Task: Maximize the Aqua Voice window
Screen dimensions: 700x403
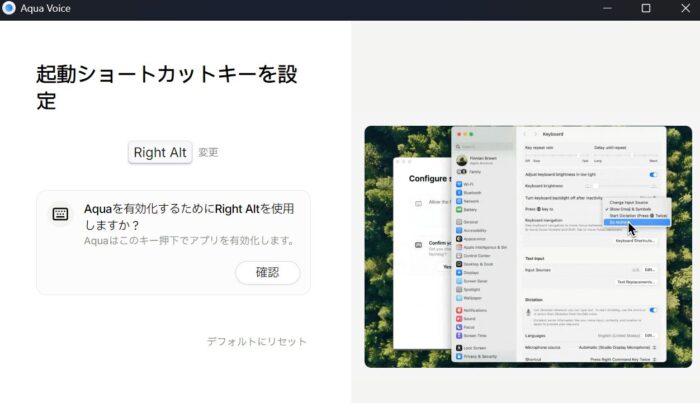Action: point(646,8)
